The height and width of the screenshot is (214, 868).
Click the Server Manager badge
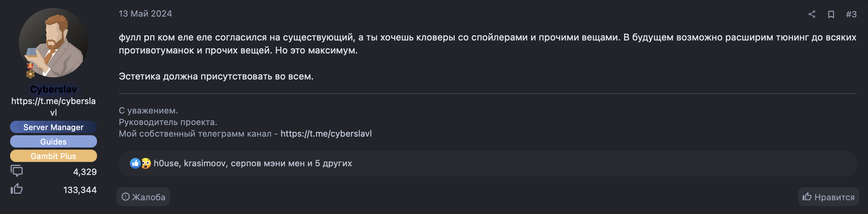pyautogui.click(x=54, y=127)
